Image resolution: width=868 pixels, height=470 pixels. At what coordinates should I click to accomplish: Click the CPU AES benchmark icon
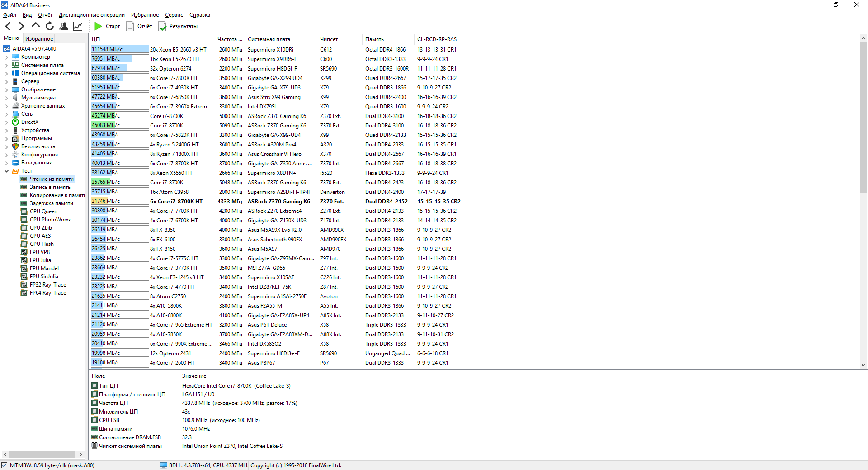click(x=24, y=236)
